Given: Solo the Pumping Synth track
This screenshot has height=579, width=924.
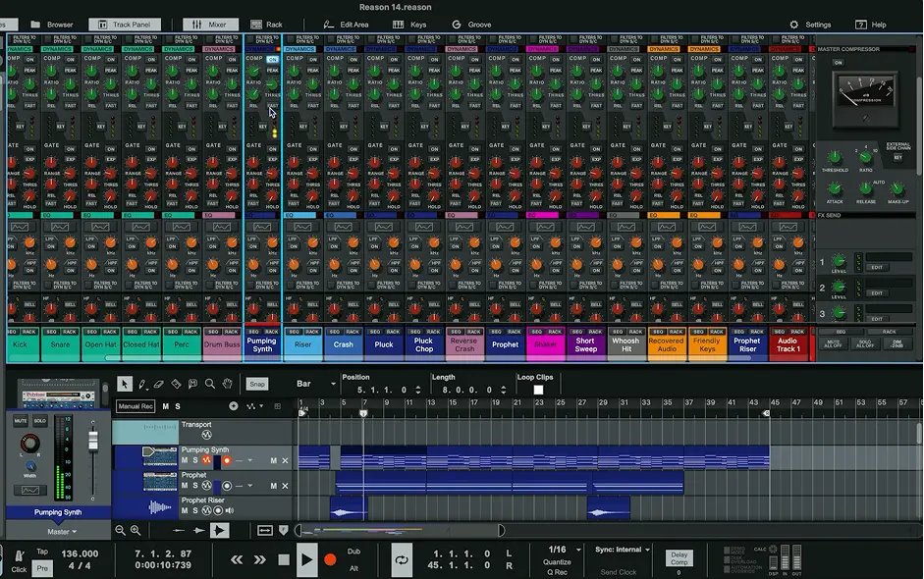Looking at the screenshot, I should click(x=195, y=460).
